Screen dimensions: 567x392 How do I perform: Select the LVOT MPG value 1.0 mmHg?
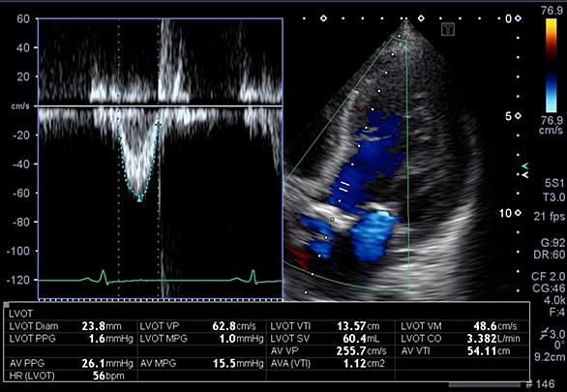pyautogui.click(x=241, y=339)
